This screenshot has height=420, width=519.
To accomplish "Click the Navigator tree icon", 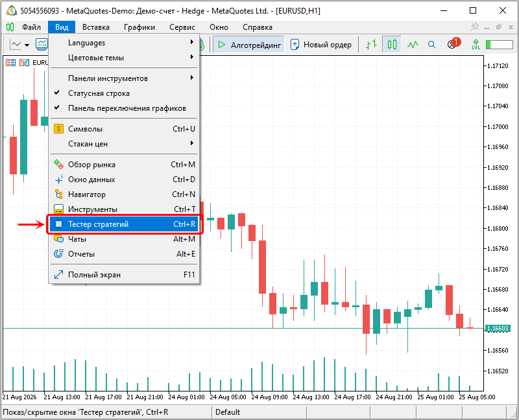I will (58, 194).
